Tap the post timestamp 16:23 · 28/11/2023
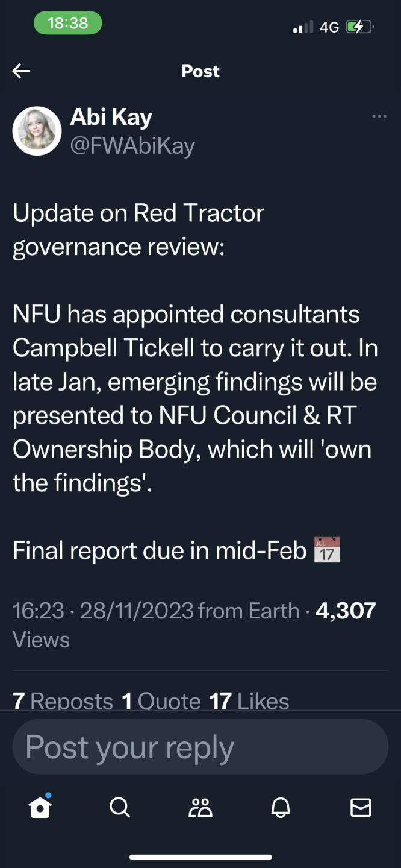401x868 pixels. click(103, 611)
